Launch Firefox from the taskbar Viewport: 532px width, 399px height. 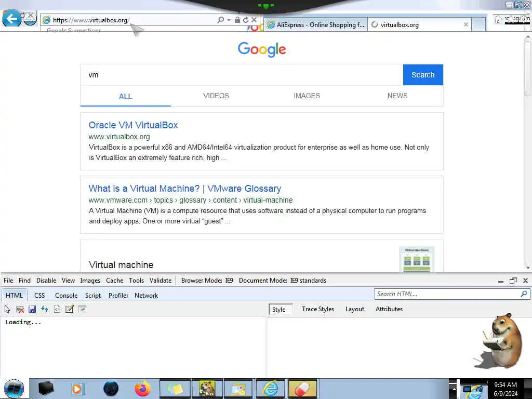click(x=143, y=389)
